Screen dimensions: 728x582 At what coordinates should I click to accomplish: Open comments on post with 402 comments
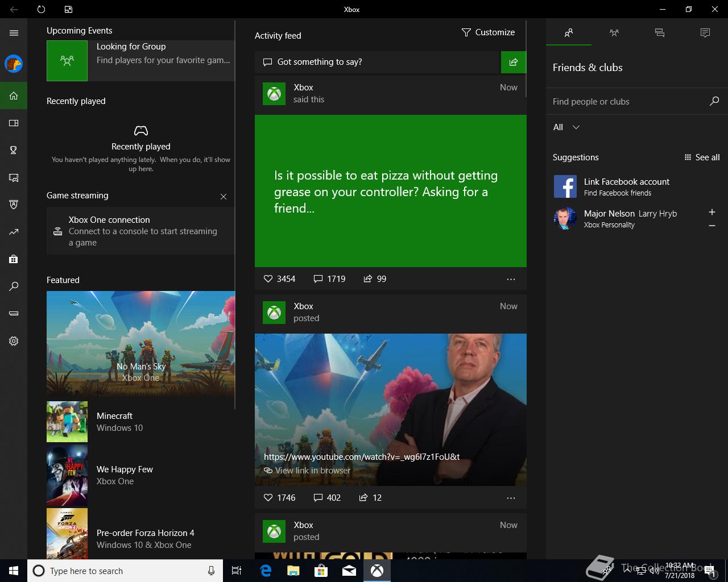coord(327,497)
